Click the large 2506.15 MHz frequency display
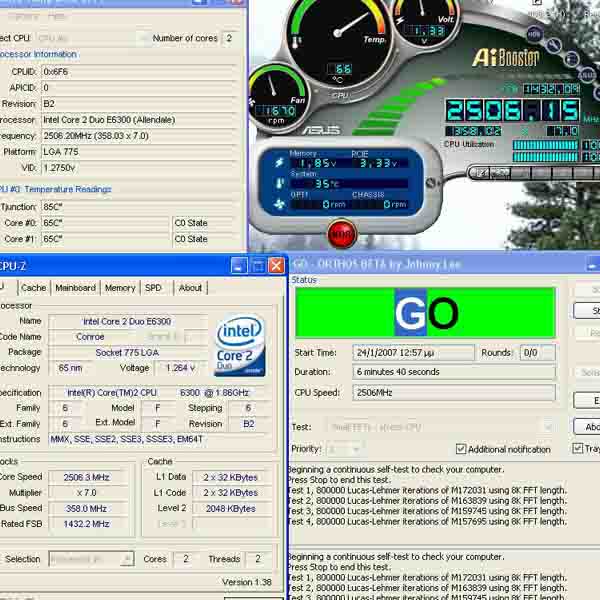 pyautogui.click(x=513, y=110)
